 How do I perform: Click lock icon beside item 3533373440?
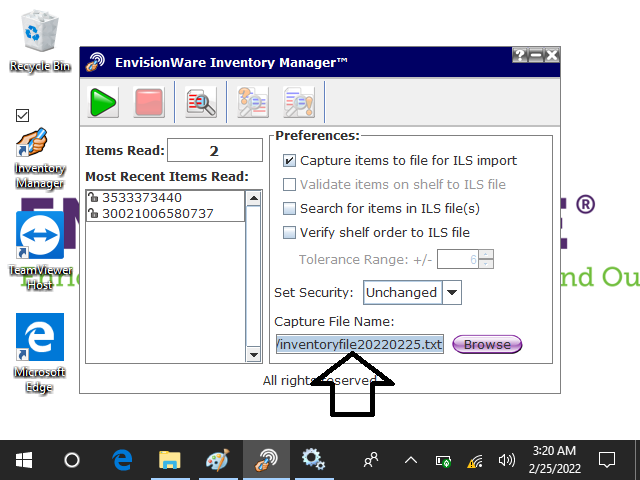tap(93, 198)
